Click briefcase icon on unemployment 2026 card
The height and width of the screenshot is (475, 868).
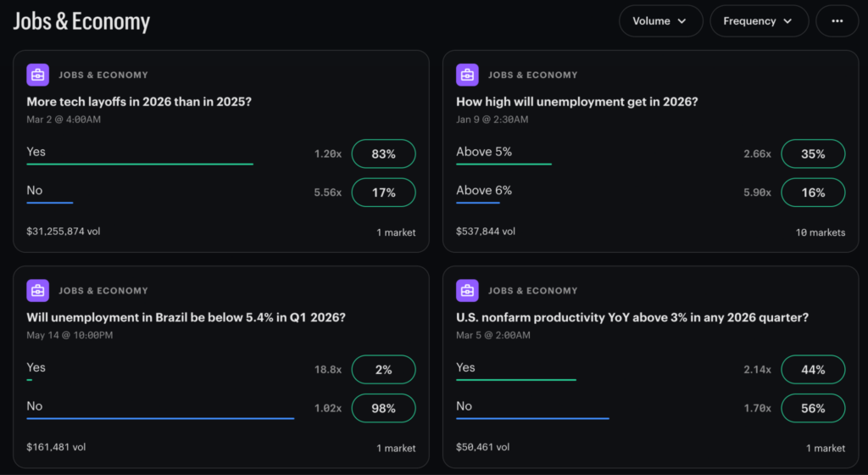467,75
